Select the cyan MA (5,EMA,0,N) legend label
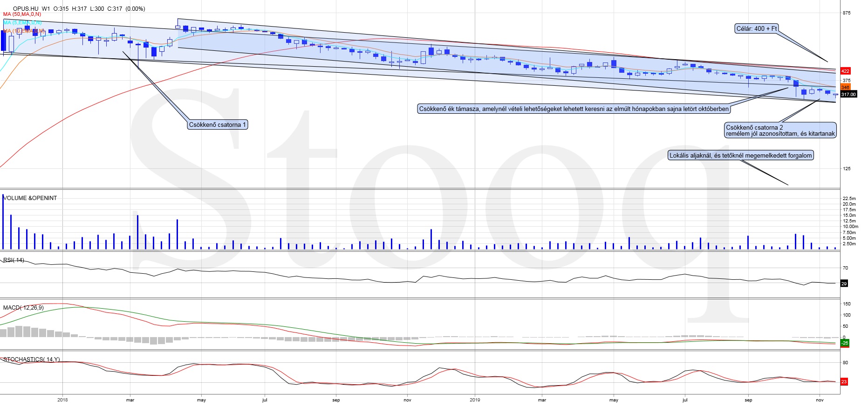 click(x=22, y=22)
